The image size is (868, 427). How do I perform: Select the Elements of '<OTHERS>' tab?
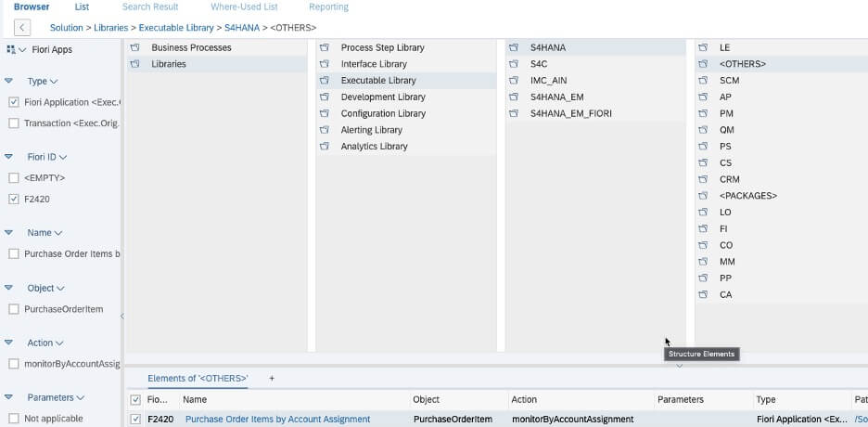[x=198, y=378]
